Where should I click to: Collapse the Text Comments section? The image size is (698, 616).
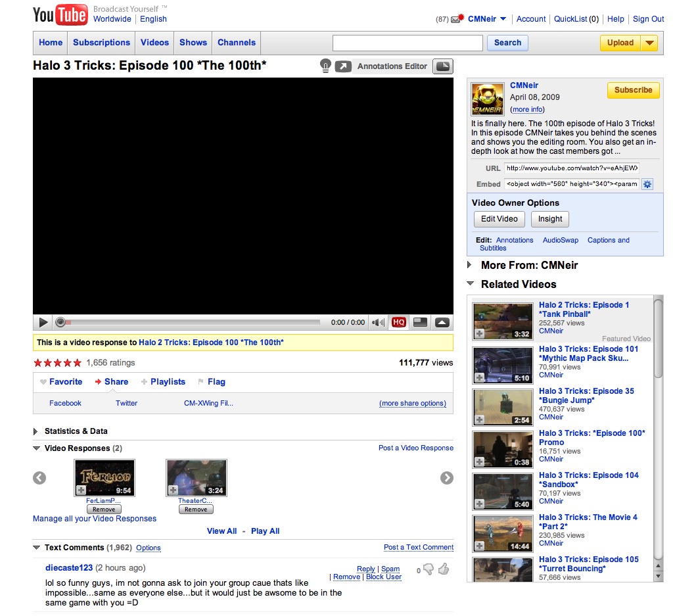coord(37,548)
